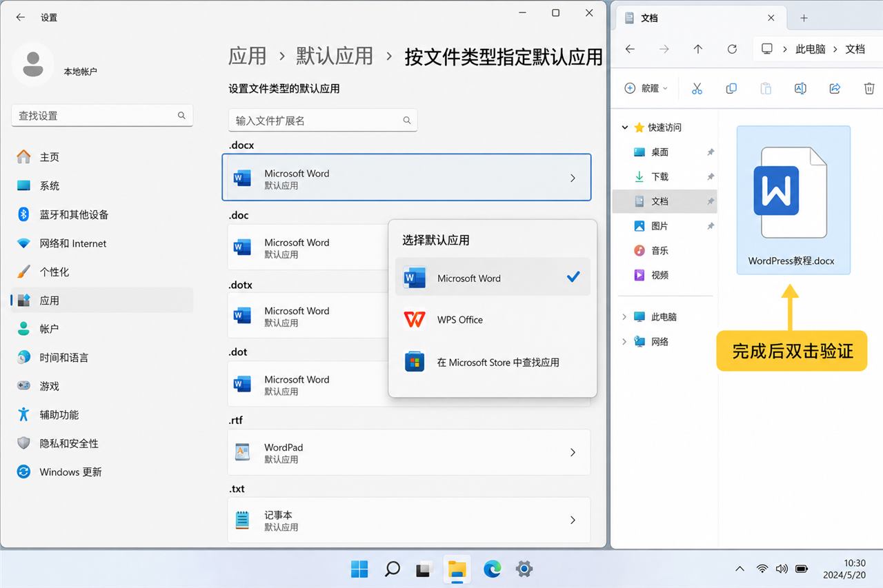The height and width of the screenshot is (588, 883).
Task: Click 此电脑 in Explorer address bar
Action: pyautogui.click(x=811, y=49)
